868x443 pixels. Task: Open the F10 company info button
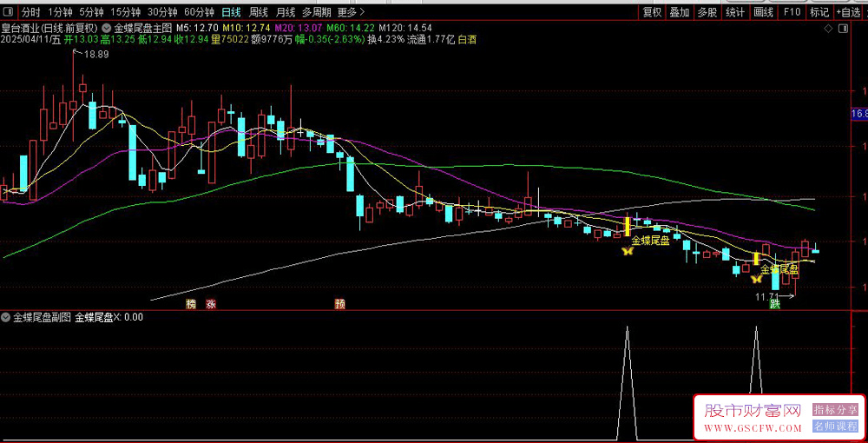click(x=791, y=11)
